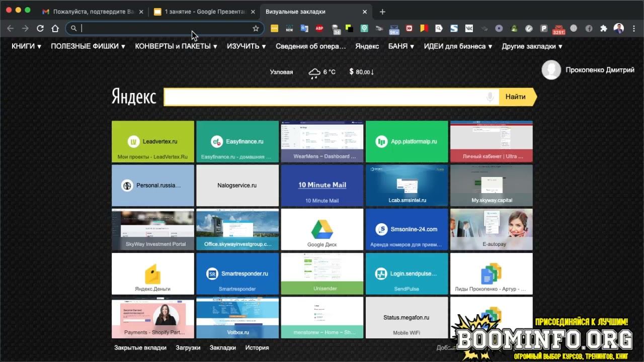
Task: Close the Визуальные закладки tab
Action: coord(364,12)
